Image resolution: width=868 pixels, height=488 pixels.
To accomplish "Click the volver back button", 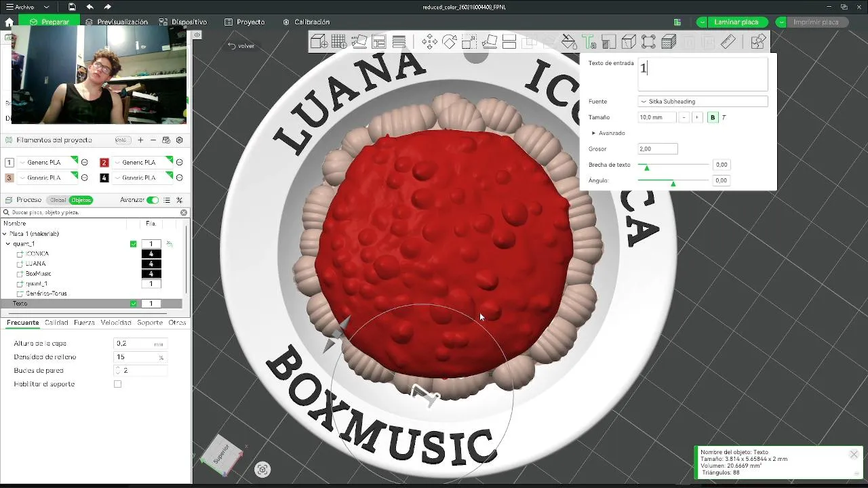I will [241, 46].
